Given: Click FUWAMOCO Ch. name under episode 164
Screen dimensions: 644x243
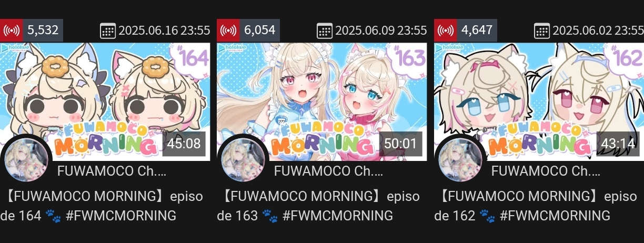Looking at the screenshot, I should click(112, 171).
